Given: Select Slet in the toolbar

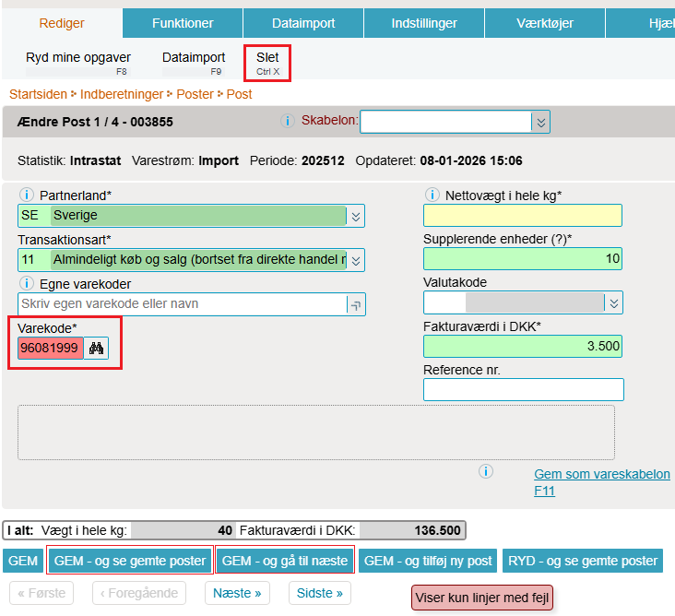Looking at the screenshot, I should click(x=267, y=62).
